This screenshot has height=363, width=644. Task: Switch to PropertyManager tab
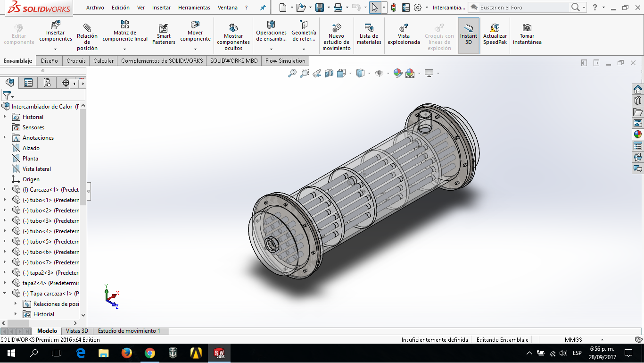click(x=28, y=83)
